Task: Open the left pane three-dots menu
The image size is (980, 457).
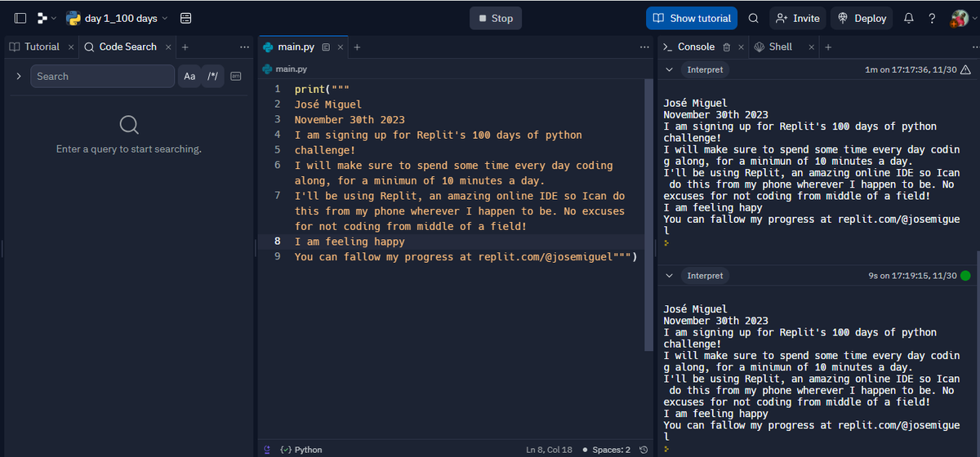Action: (x=244, y=47)
